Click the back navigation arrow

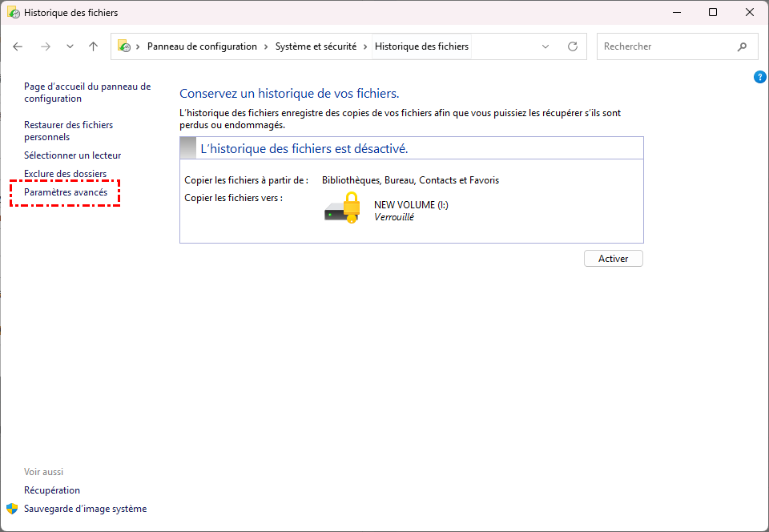[x=18, y=46]
